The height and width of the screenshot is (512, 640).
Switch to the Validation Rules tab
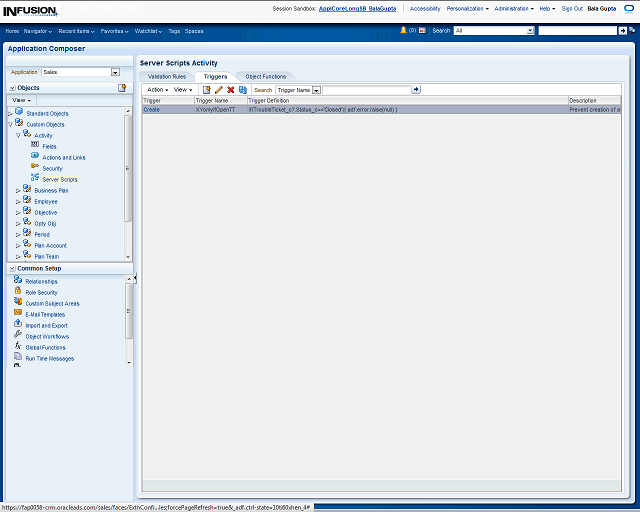click(167, 76)
